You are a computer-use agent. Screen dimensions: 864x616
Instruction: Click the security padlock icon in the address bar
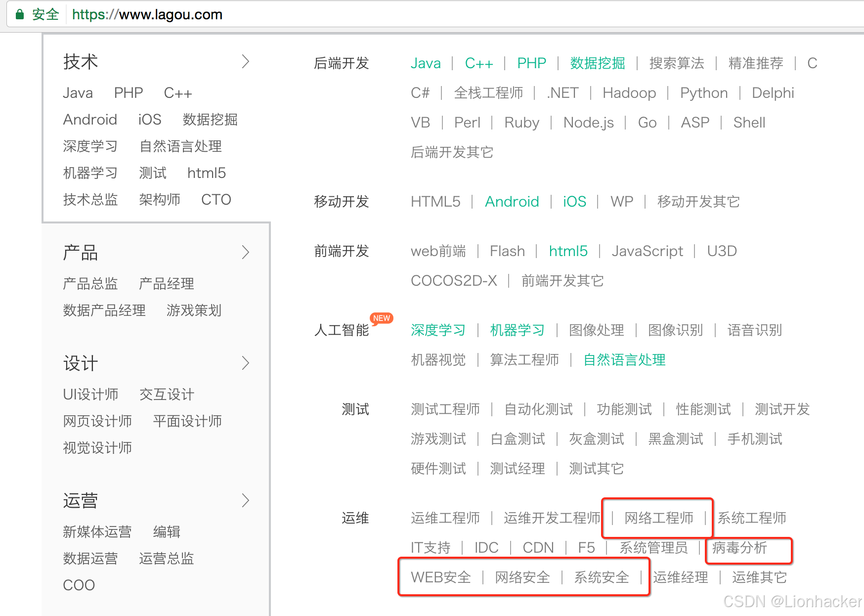(19, 14)
